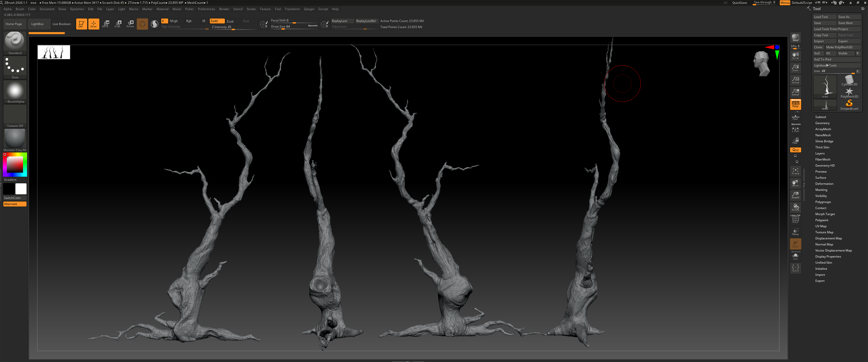Click the LightBox button
Image resolution: width=868 pixels, height=362 pixels.
click(x=37, y=24)
